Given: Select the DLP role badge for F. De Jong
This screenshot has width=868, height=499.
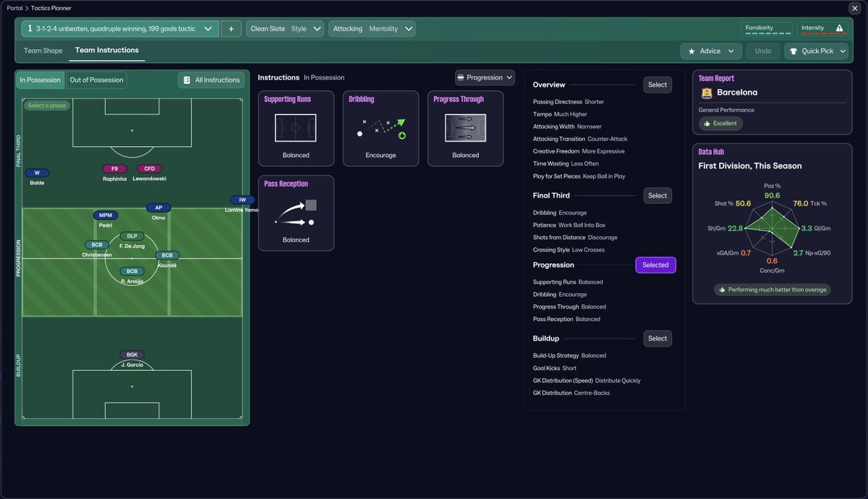Looking at the screenshot, I should (x=132, y=236).
